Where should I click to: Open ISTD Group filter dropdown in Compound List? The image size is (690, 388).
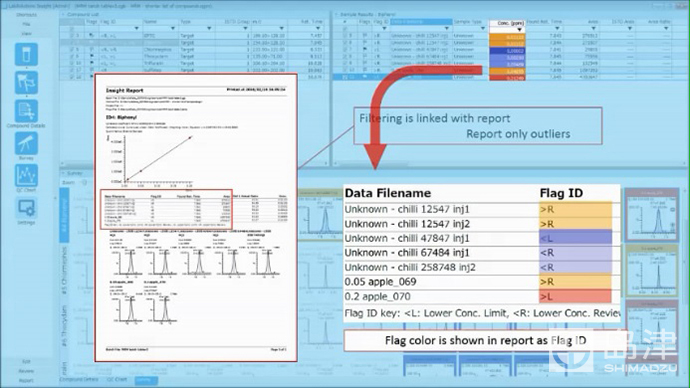point(245,29)
